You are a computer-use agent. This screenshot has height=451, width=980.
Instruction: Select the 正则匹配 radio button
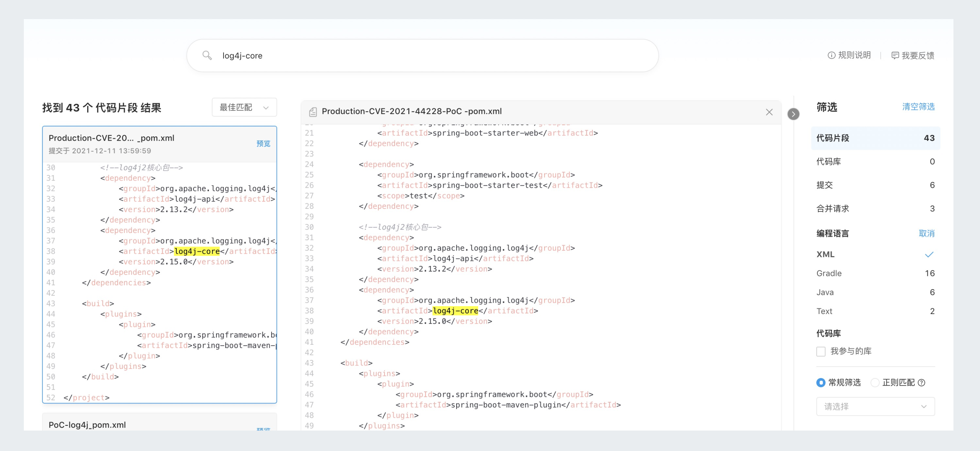coord(875,383)
